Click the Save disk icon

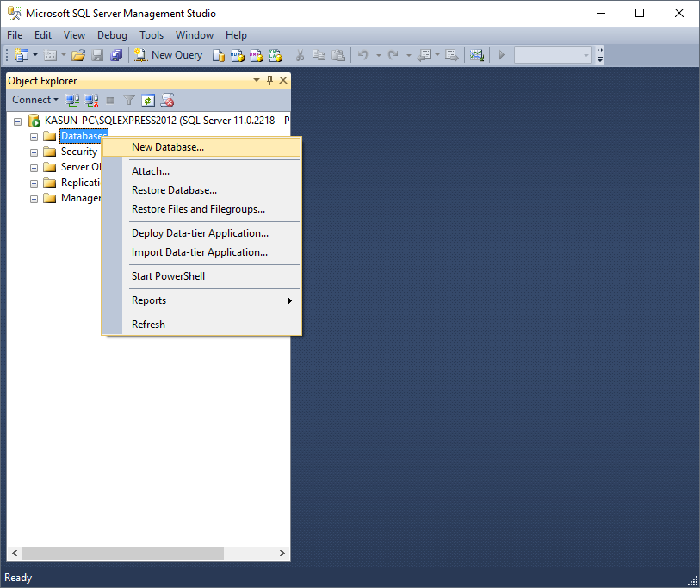pyautogui.click(x=97, y=55)
